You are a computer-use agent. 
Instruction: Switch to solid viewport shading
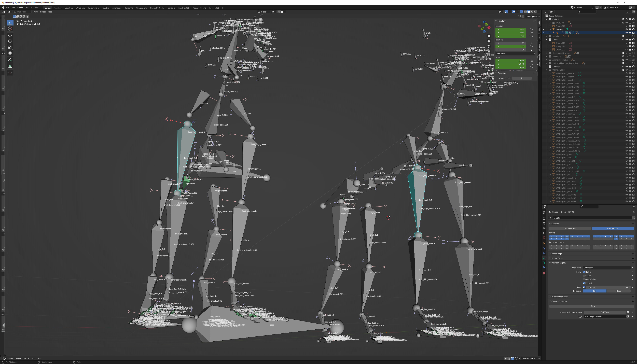click(x=529, y=12)
